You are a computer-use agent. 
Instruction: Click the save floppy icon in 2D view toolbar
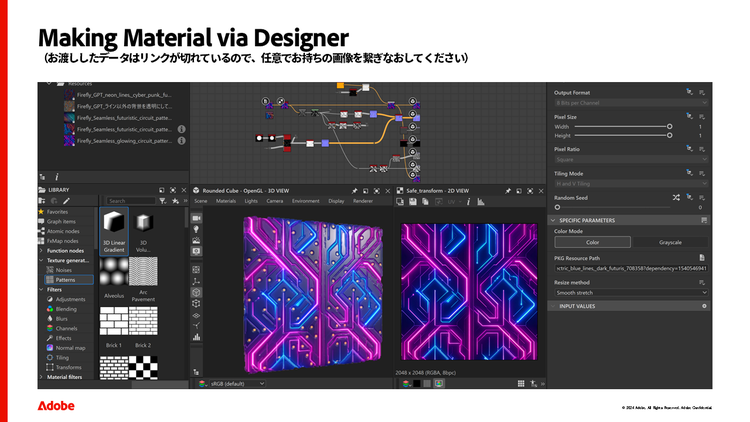[x=413, y=202]
